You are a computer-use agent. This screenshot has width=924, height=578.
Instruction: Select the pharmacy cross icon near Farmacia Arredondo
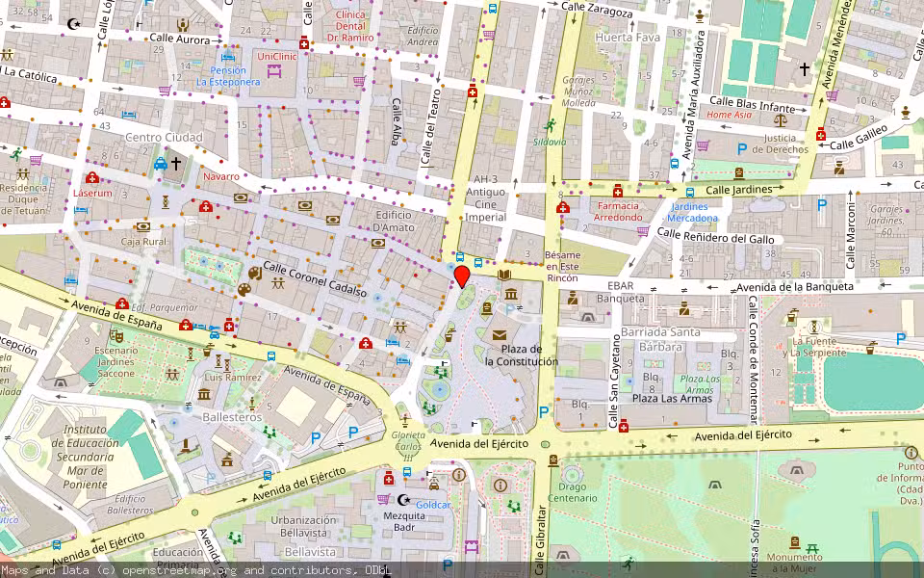(618, 192)
